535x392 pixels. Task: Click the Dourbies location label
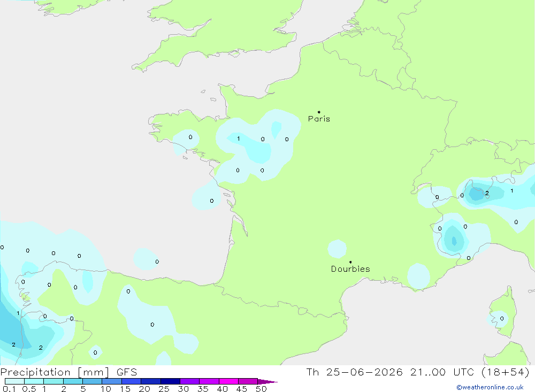(x=350, y=269)
